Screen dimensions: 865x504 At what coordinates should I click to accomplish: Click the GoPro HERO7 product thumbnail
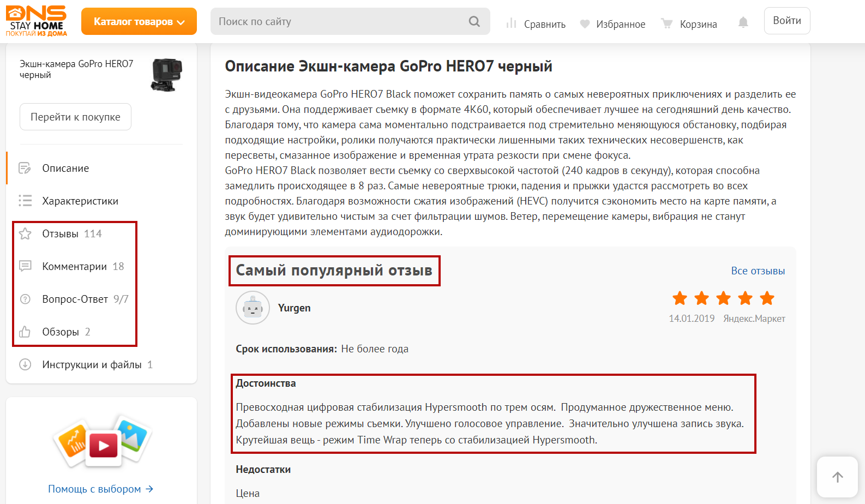(166, 75)
